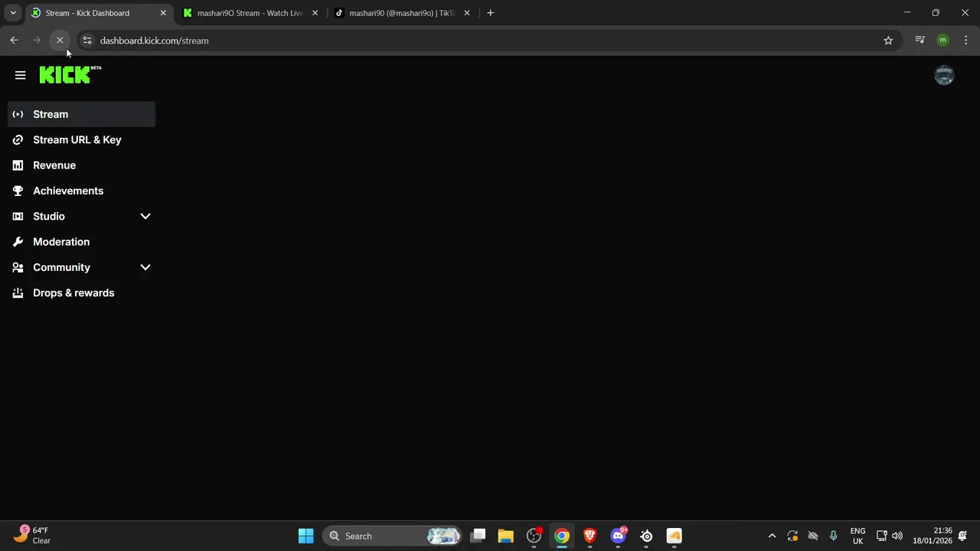Open the volume control in tray
980x551 pixels.
point(897,536)
